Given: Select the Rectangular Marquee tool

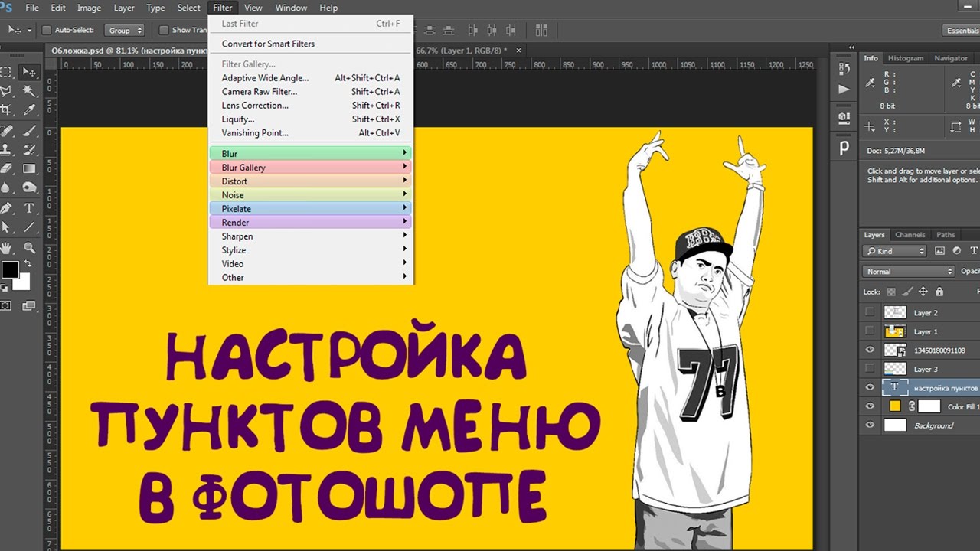Looking at the screenshot, I should [6, 72].
